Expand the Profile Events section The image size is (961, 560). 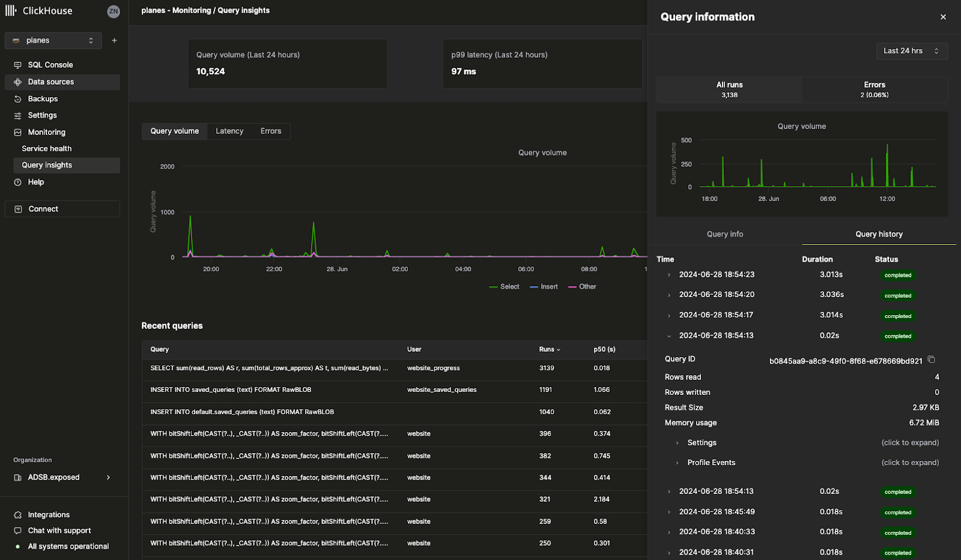click(x=711, y=462)
